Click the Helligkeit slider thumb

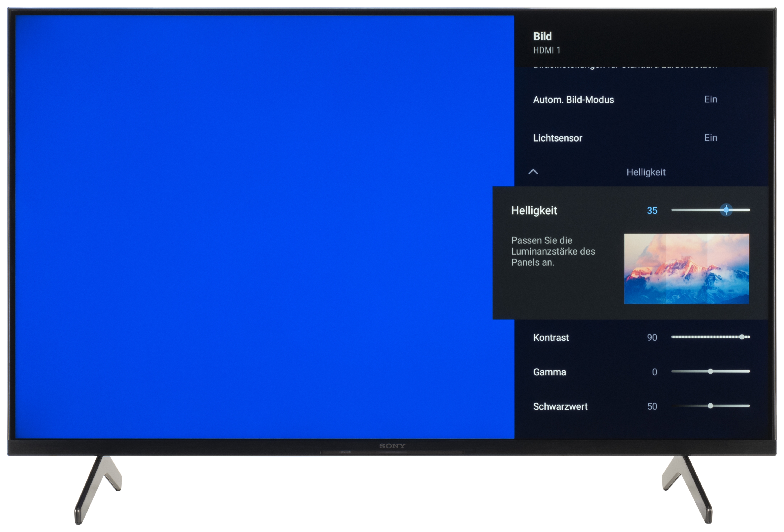click(x=726, y=210)
